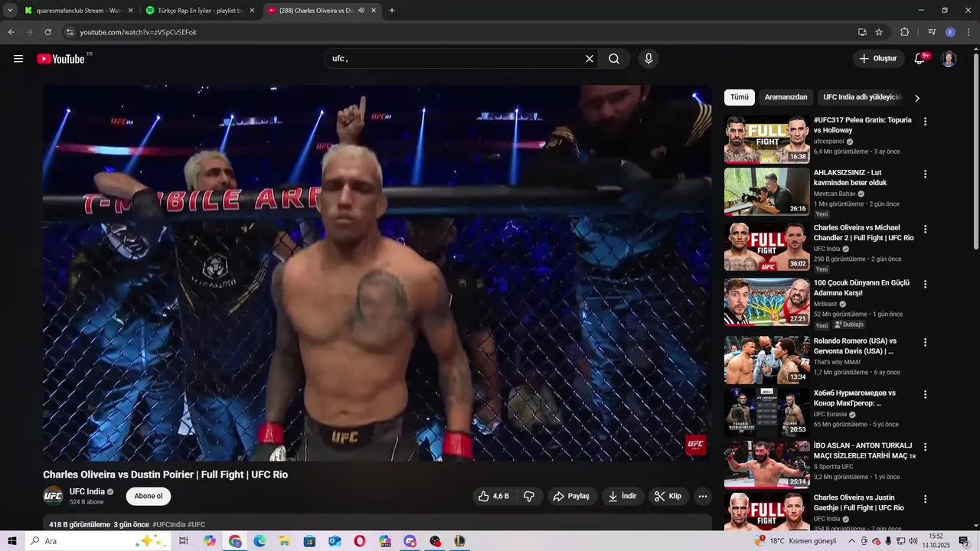The image size is (980, 551).
Task: Share the video via Paylaş
Action: pyautogui.click(x=571, y=497)
